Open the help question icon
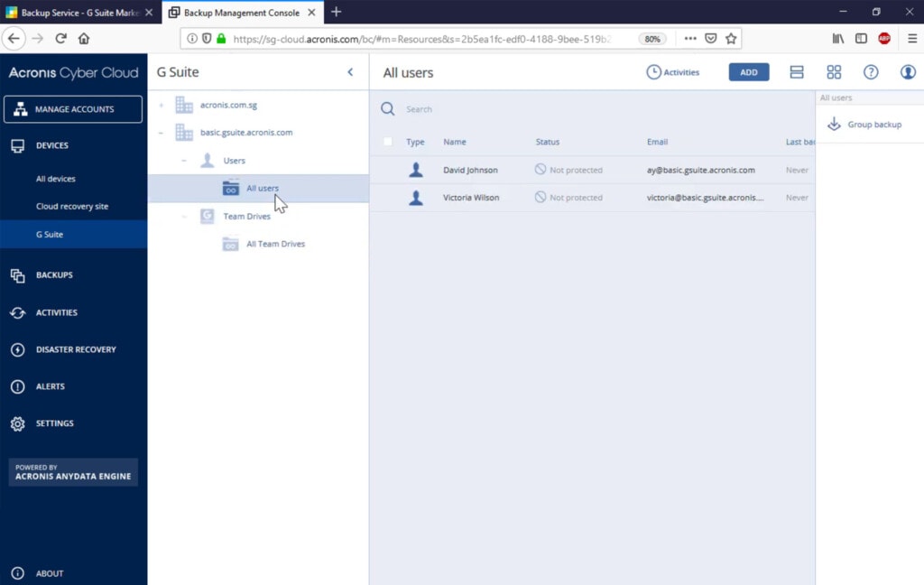 click(x=871, y=72)
